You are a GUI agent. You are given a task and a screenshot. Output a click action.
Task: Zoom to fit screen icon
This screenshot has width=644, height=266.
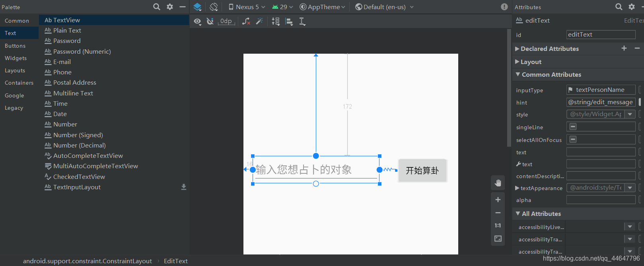[x=498, y=239]
